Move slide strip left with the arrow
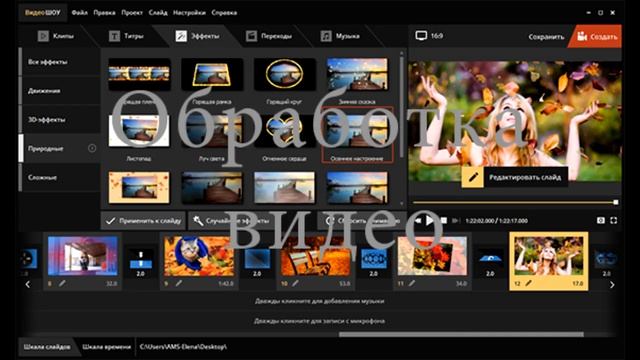640x360 pixels. tap(28, 284)
